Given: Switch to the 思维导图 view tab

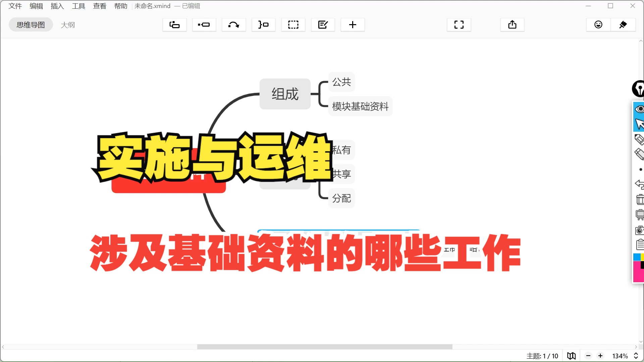Looking at the screenshot, I should (x=31, y=25).
